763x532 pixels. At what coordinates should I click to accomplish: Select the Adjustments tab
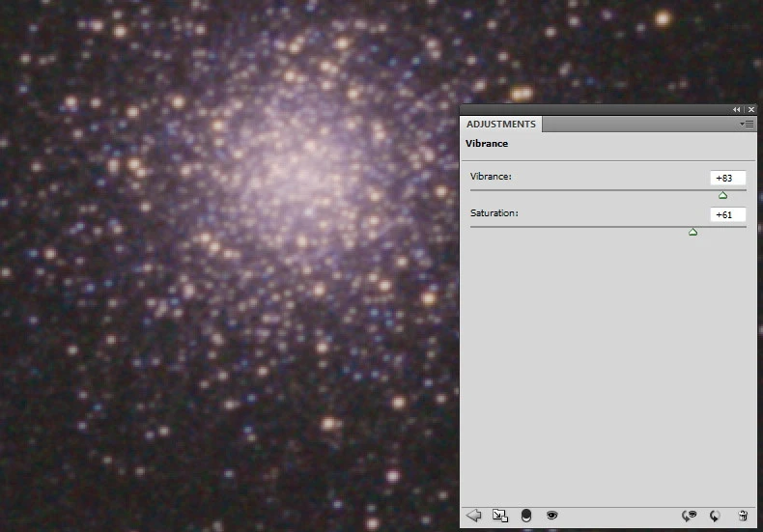[x=501, y=125]
